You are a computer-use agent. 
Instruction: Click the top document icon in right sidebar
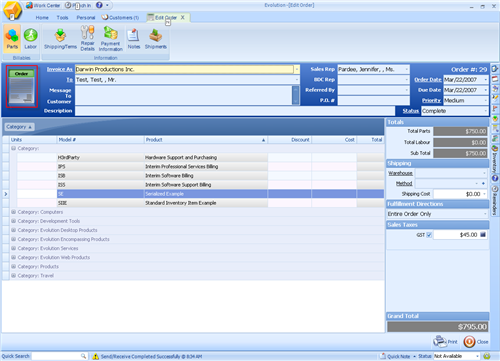point(495,69)
